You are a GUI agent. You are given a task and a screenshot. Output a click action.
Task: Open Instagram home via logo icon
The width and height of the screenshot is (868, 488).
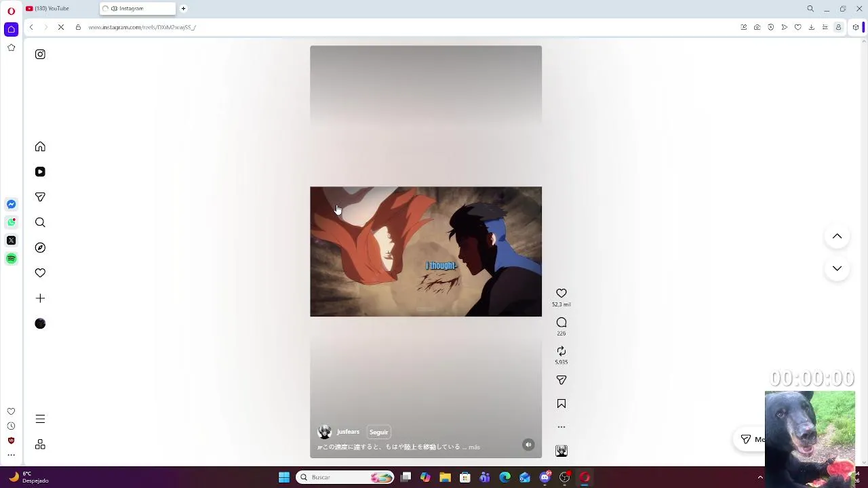coord(40,54)
